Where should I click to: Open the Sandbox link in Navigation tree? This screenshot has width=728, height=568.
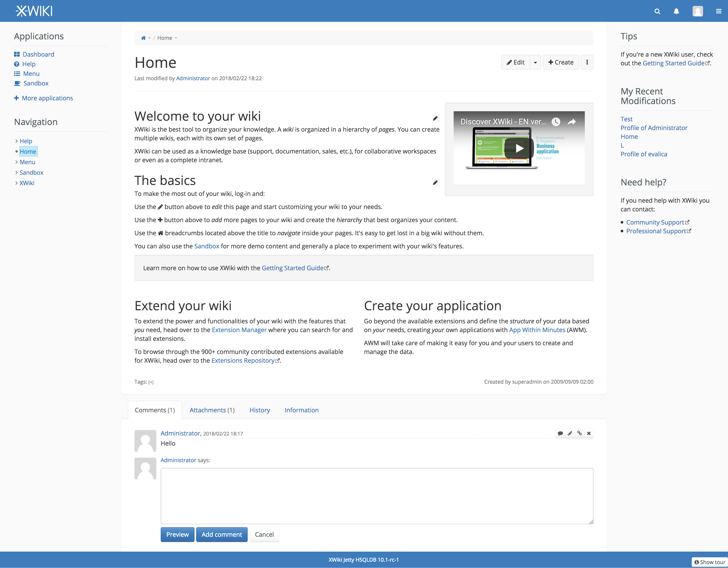coord(31,172)
